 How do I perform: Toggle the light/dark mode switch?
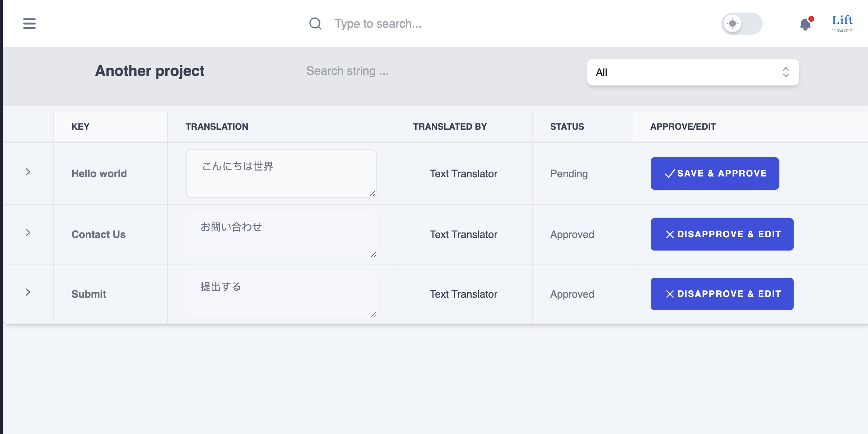pos(742,24)
